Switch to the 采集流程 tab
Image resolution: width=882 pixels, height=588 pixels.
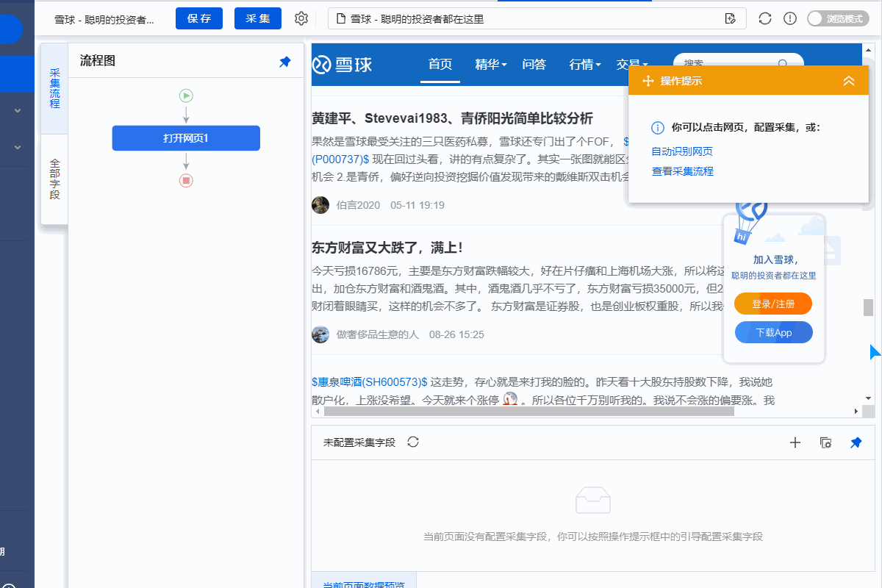(x=54, y=88)
